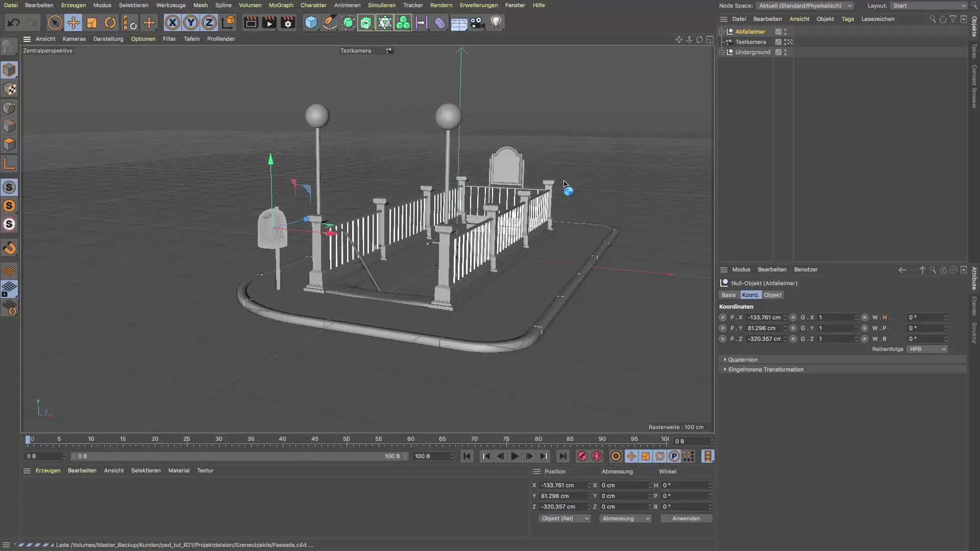Image resolution: width=980 pixels, height=551 pixels.
Task: Open the Mesh menu
Action: (200, 5)
